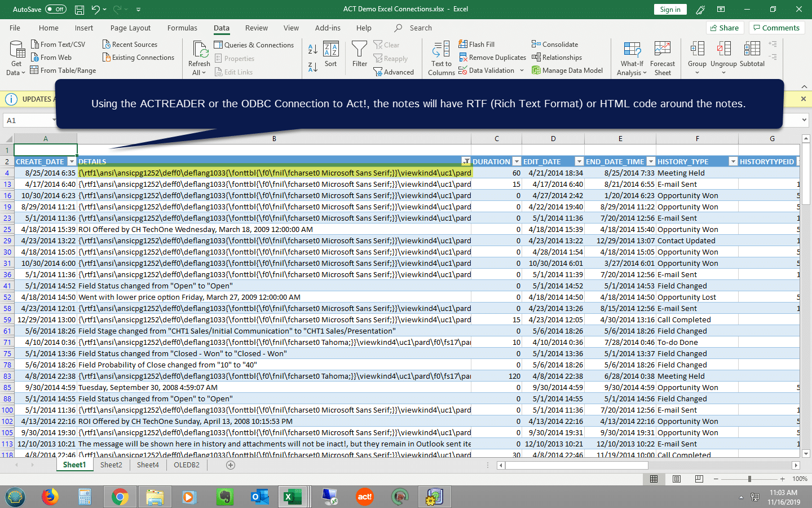The image size is (812, 508).
Task: Switch to Page Break Preview view
Action: click(699, 479)
